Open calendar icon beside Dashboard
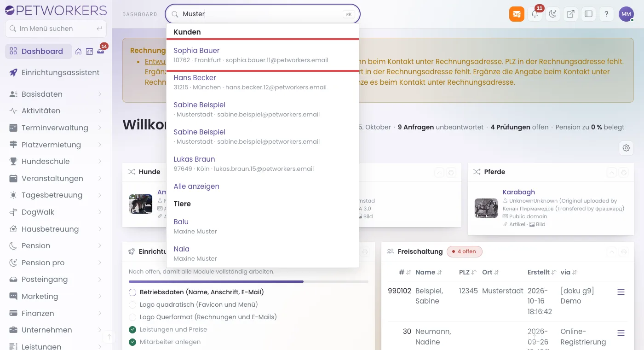Image resolution: width=644 pixels, height=350 pixels. 89,52
